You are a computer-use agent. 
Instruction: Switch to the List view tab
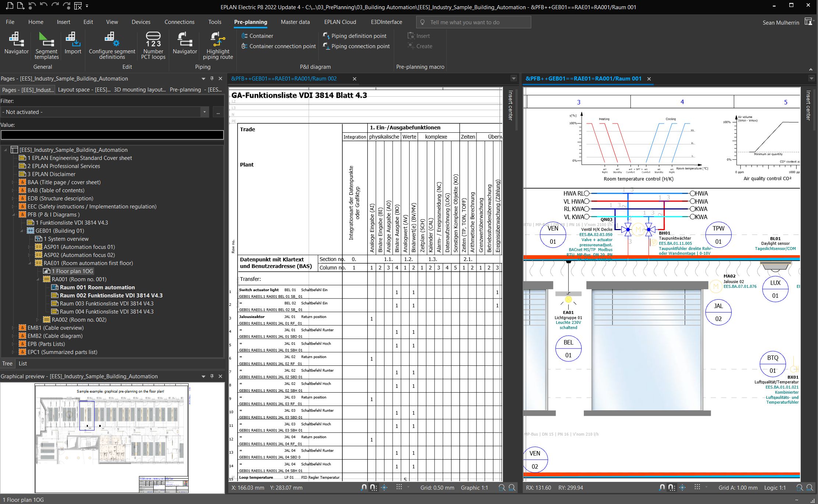coord(22,363)
